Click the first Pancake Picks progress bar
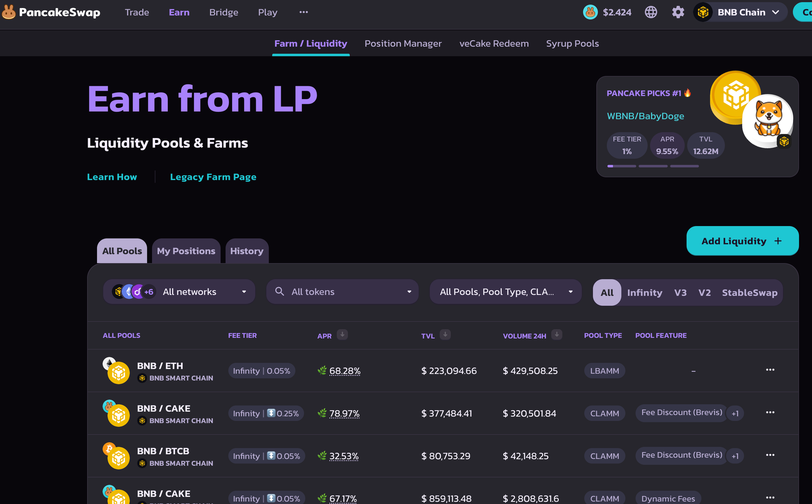The height and width of the screenshot is (504, 812). (621, 166)
